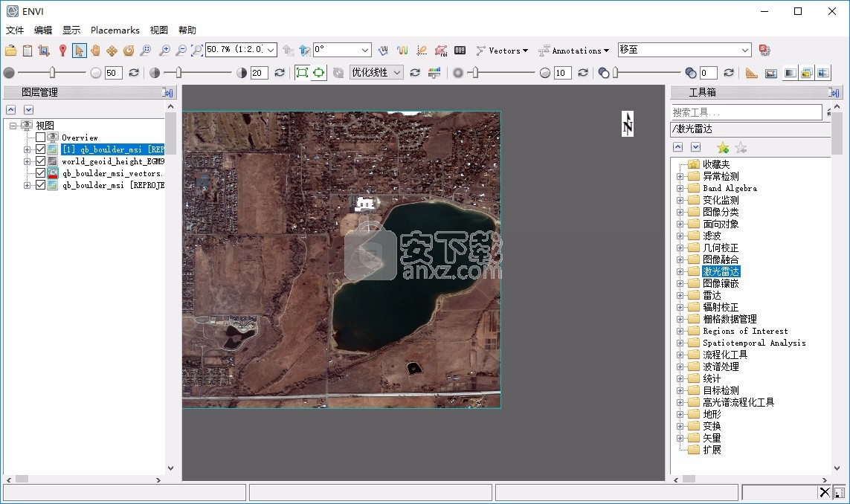This screenshot has width=850, height=504.
Task: Click the portal window icon
Action: (771, 73)
